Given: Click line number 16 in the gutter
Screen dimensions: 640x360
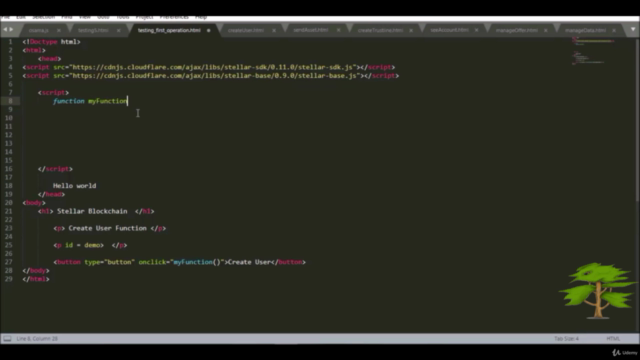Looking at the screenshot, I should 9,169.
